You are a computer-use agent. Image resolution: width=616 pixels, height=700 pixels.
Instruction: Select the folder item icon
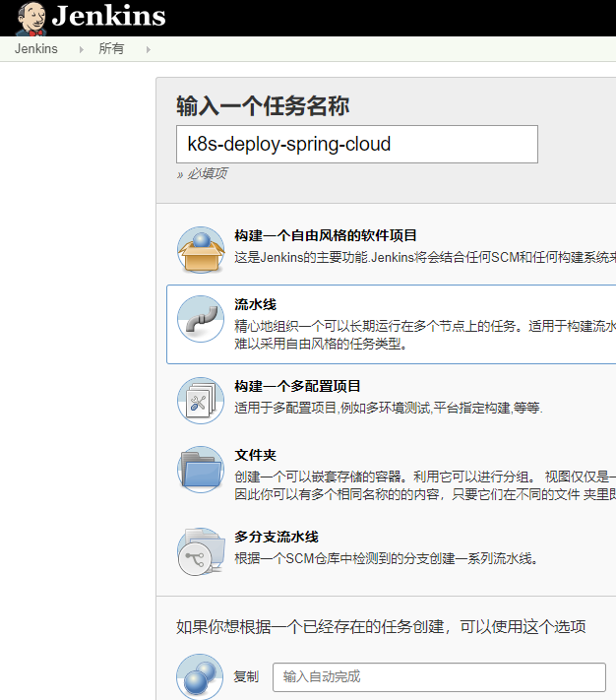[x=201, y=470]
